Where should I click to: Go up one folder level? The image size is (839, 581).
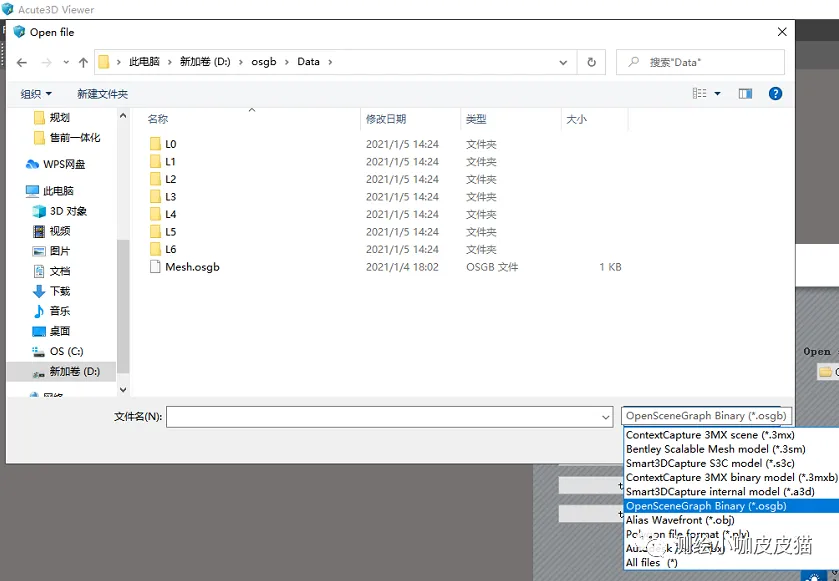(83, 63)
